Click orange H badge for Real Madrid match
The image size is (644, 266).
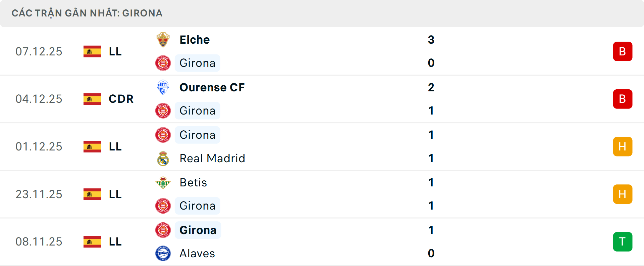pos(623,147)
